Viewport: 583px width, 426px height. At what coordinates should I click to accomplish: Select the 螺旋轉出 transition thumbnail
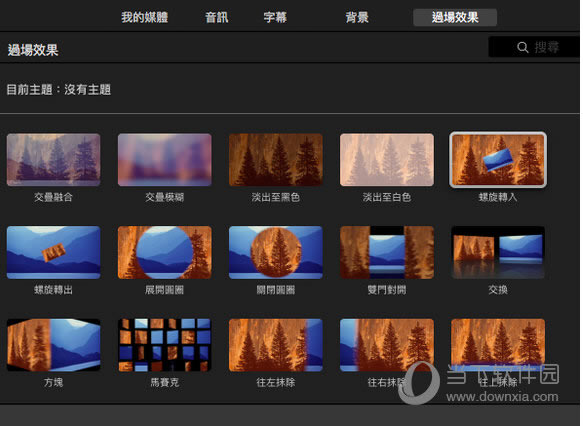(x=54, y=252)
